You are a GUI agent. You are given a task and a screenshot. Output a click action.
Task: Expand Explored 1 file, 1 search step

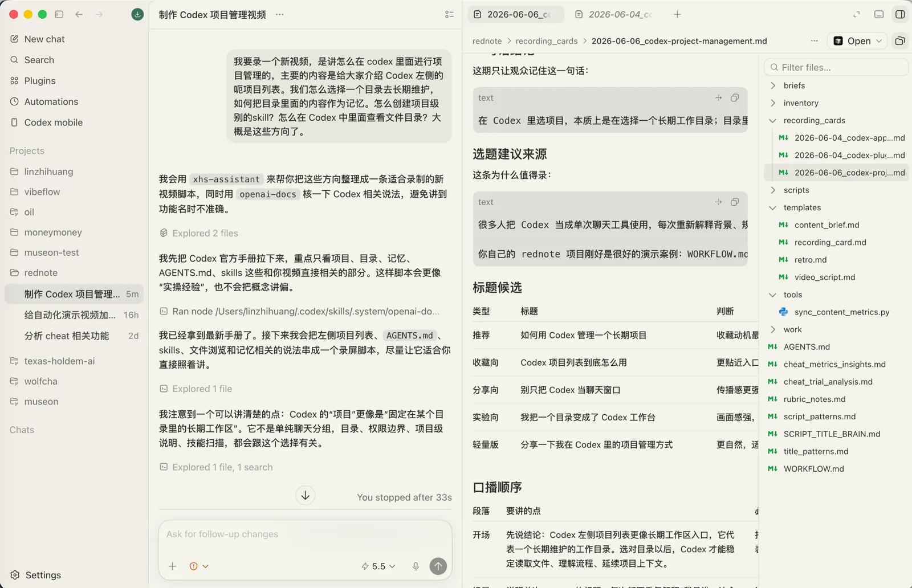[x=216, y=467]
